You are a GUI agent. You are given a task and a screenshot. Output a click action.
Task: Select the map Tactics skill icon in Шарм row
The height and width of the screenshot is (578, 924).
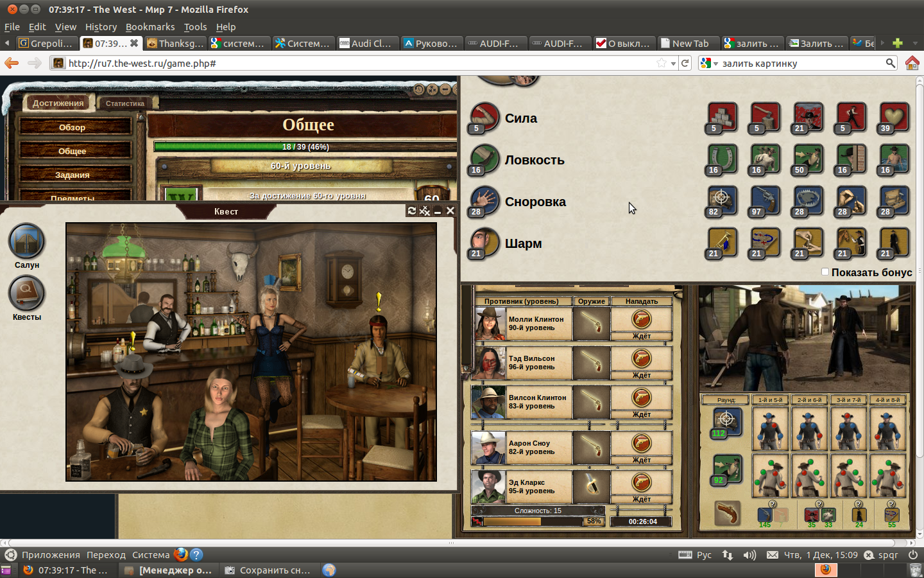pyautogui.click(x=765, y=243)
